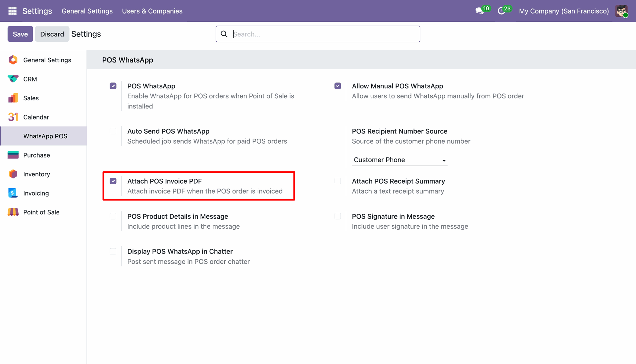
Task: Select General Settings in the sidebar
Action: coord(43,60)
